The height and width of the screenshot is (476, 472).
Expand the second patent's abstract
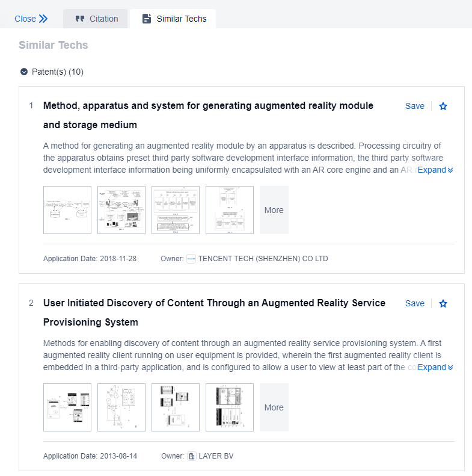coord(435,367)
